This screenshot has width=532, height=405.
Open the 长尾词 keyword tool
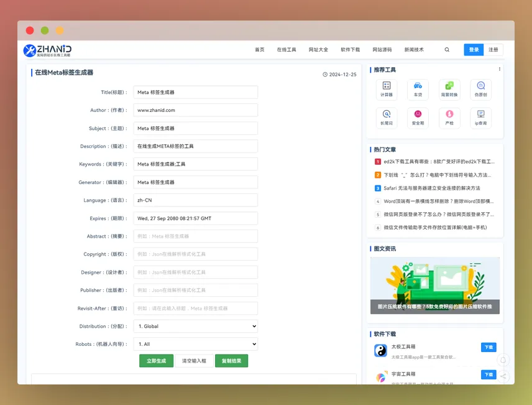click(x=387, y=118)
